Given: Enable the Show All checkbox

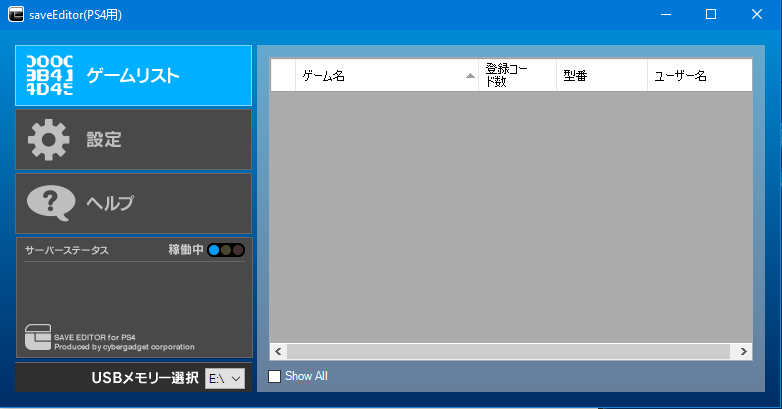Looking at the screenshot, I should pyautogui.click(x=274, y=376).
